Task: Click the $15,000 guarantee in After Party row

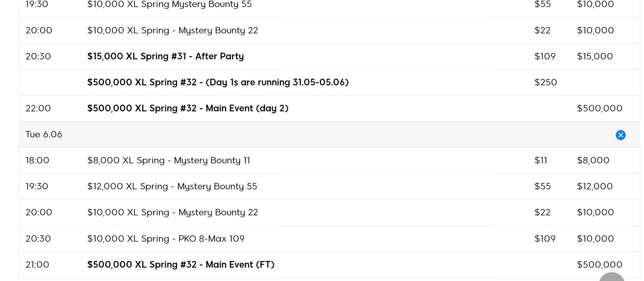Action: coord(595,56)
